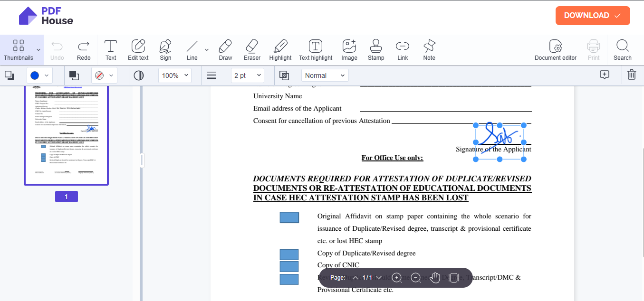This screenshot has height=301, width=644.
Task: Zoom in with the plus magnifier
Action: tap(397, 278)
